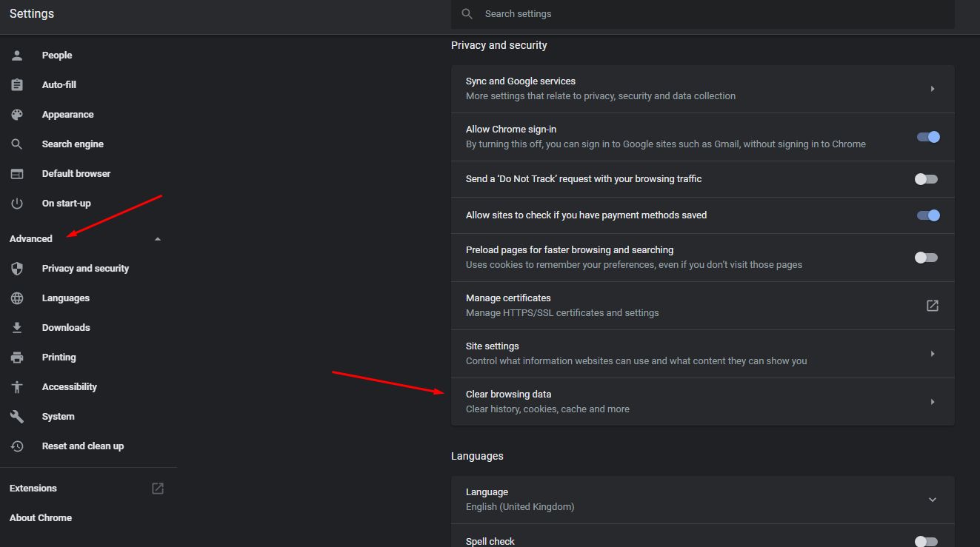Viewport: 980px width, 547px height.
Task: Click the Privacy and security shield icon
Action: coord(17,269)
